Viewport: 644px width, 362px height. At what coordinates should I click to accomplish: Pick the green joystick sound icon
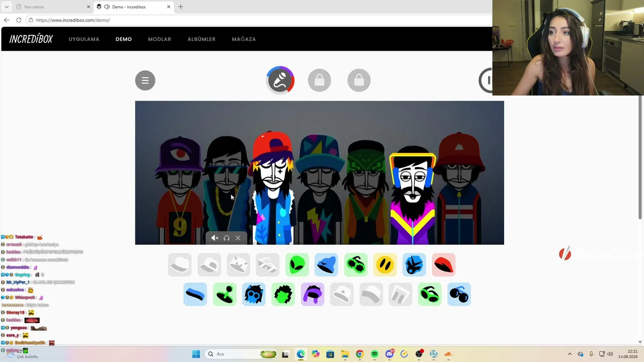(x=224, y=294)
